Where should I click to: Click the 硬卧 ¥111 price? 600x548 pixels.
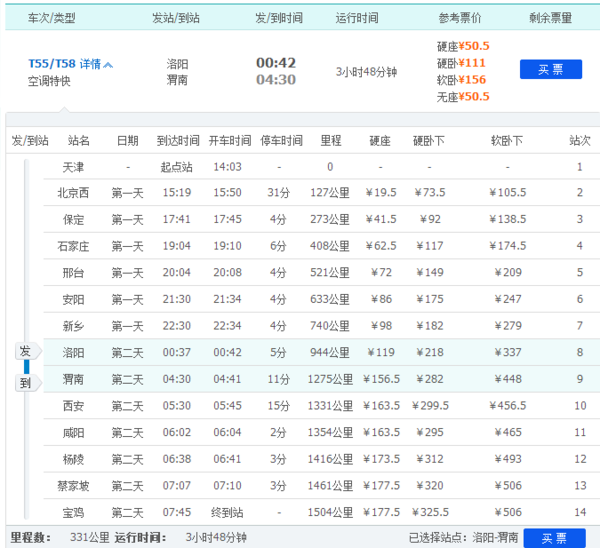472,63
